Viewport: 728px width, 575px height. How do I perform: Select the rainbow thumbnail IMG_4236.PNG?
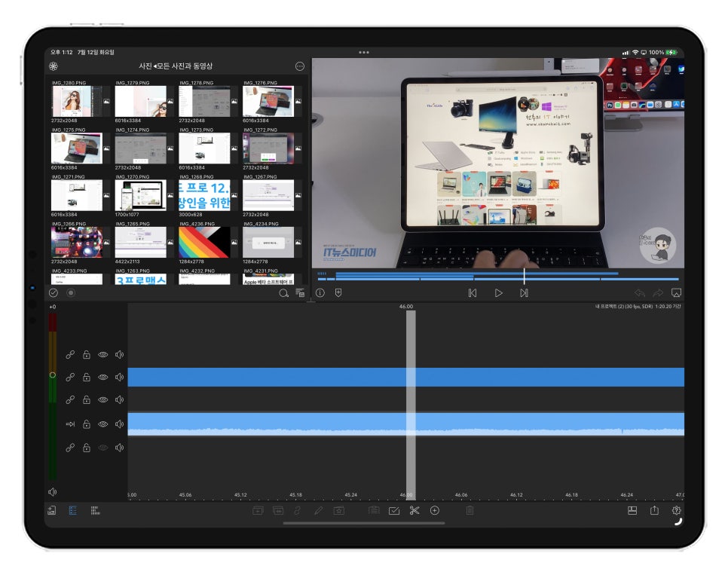204,243
